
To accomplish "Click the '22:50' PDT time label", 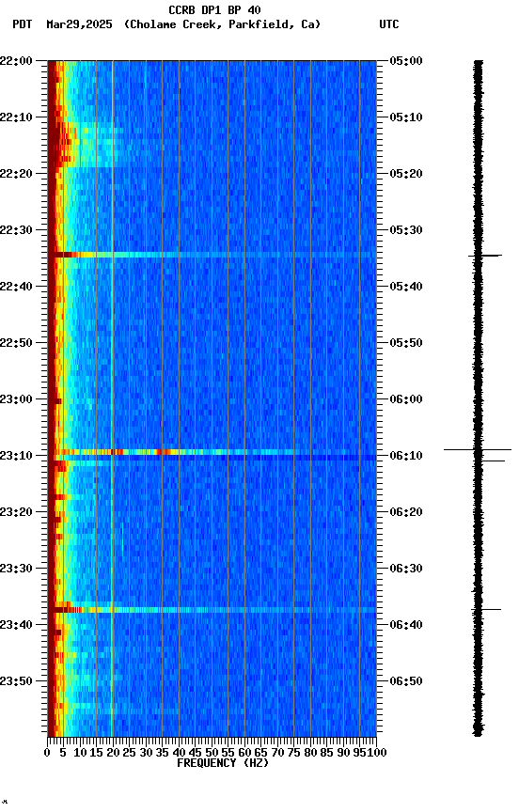I will coord(16,343).
